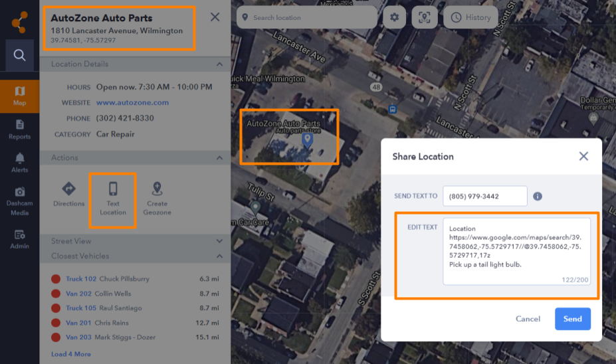Click the locate/focus map button
The height and width of the screenshot is (364, 616).
click(424, 17)
